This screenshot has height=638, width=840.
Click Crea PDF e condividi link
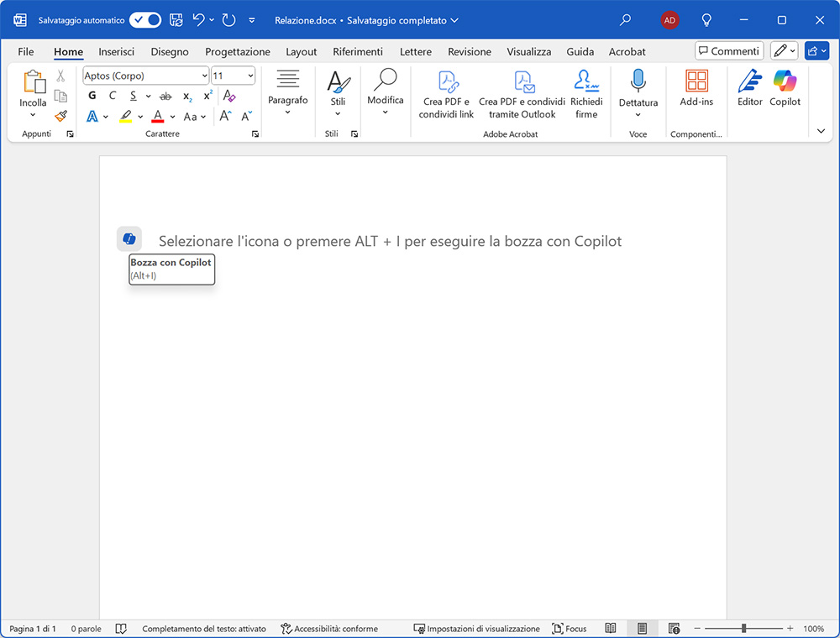(446, 94)
